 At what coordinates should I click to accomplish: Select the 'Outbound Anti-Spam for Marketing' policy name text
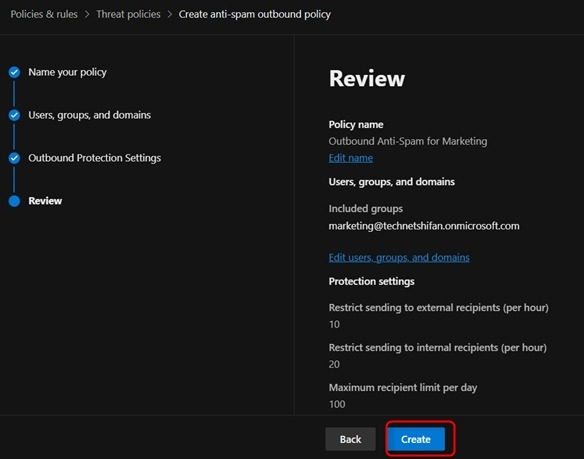tap(408, 141)
